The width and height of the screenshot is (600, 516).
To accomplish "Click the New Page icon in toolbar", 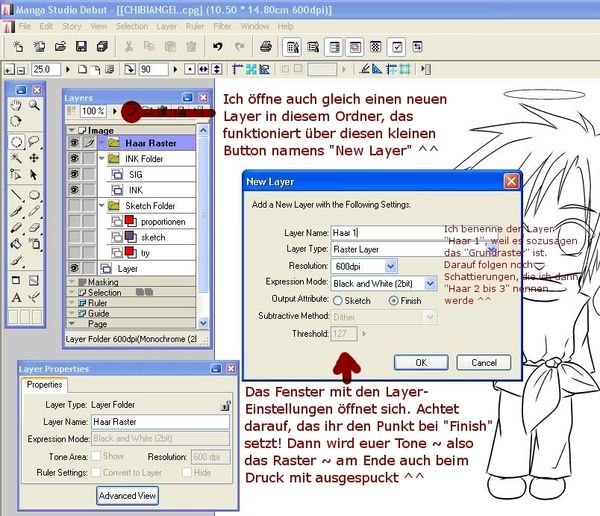I will pos(18,47).
